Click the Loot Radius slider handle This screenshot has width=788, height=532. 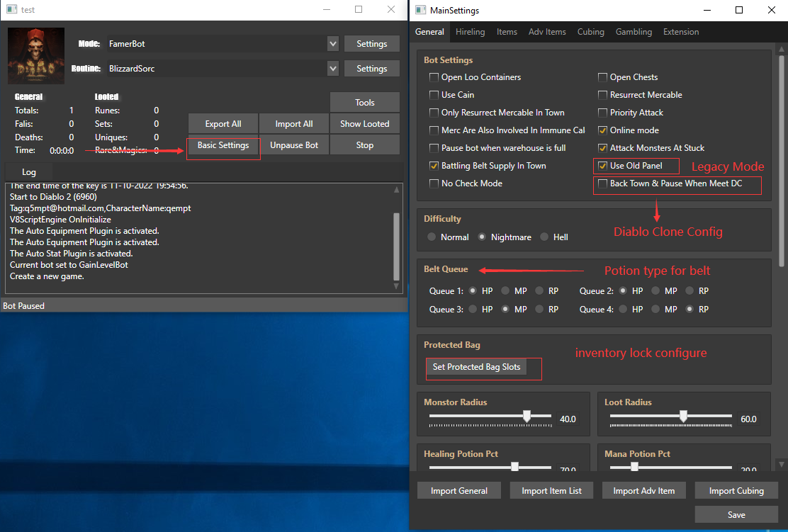(x=683, y=416)
